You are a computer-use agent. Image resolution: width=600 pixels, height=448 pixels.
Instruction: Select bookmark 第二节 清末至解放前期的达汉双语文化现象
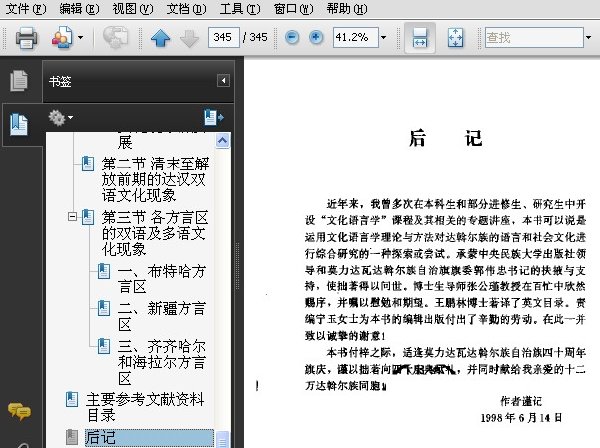pyautogui.click(x=155, y=179)
